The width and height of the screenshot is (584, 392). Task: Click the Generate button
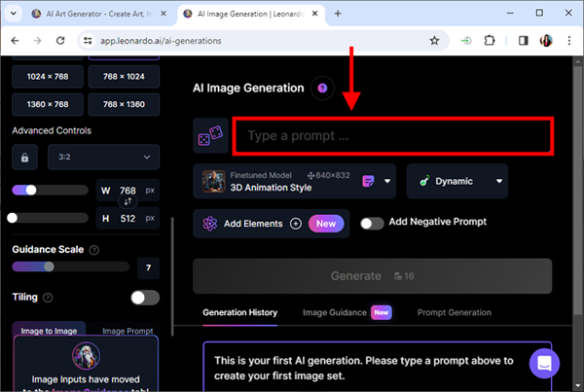372,276
